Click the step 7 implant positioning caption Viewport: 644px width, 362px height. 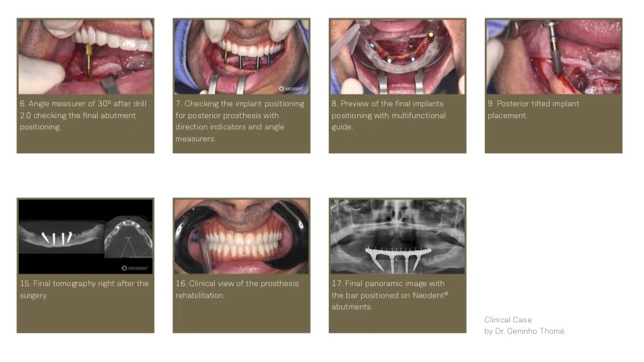[240, 121]
